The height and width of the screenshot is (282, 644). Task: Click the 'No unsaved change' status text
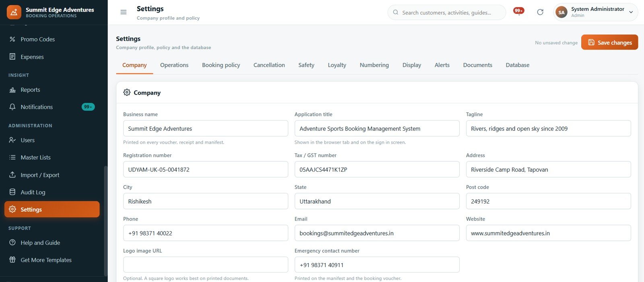point(556,43)
